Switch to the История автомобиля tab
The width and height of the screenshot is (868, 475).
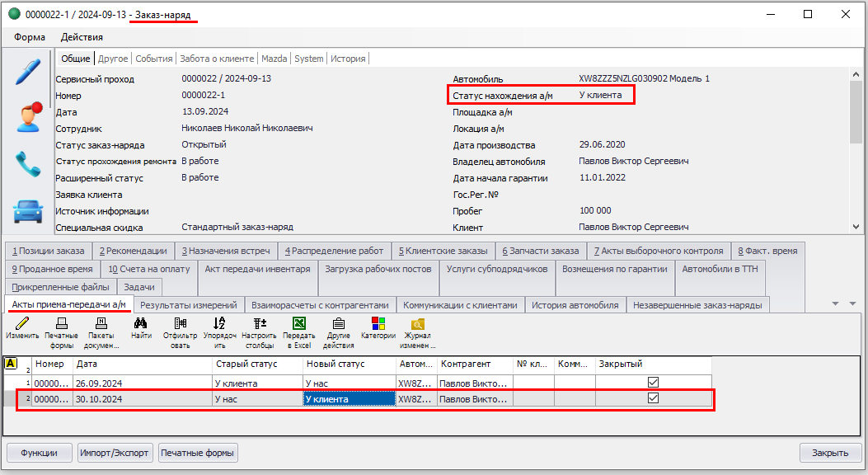(575, 305)
